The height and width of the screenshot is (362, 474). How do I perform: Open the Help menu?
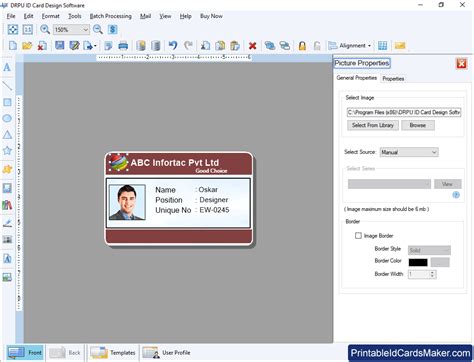tap(185, 16)
